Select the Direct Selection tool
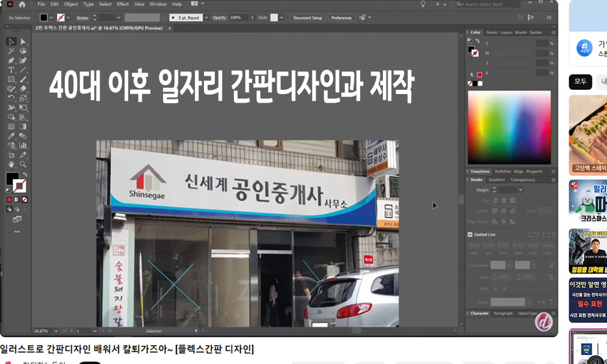 coord(23,42)
